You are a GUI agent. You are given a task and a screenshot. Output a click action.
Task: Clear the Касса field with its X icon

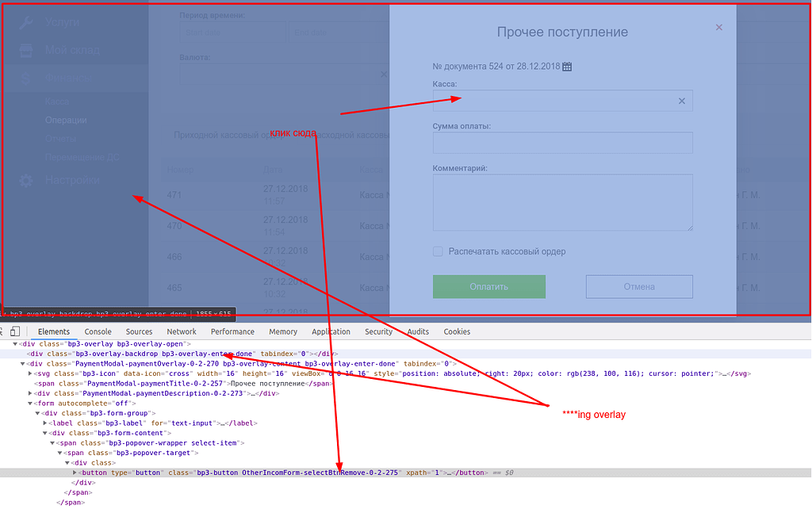(681, 101)
